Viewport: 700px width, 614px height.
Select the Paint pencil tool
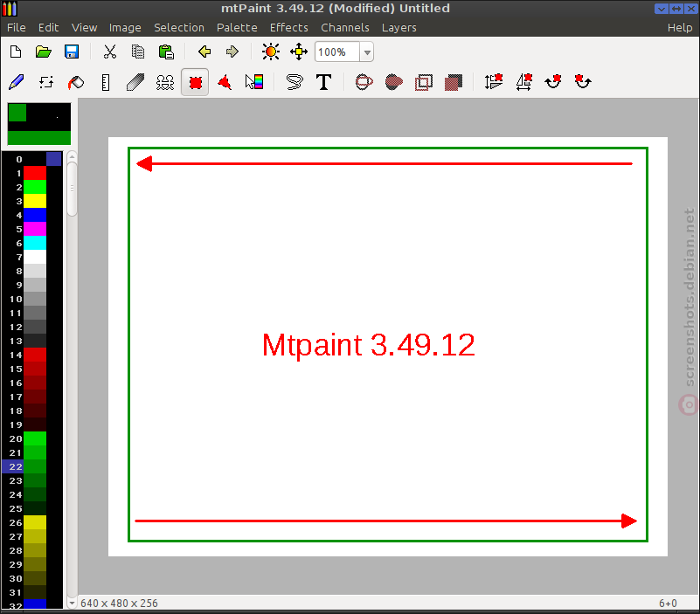pyautogui.click(x=17, y=83)
